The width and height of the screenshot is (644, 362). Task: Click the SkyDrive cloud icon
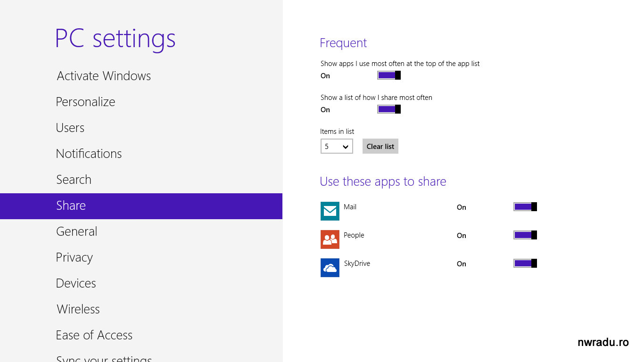pos(330,268)
